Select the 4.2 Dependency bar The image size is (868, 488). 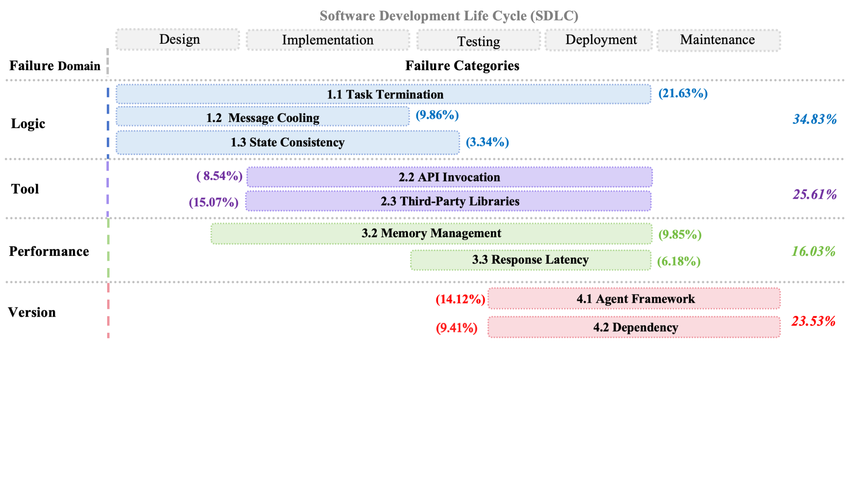(x=635, y=327)
